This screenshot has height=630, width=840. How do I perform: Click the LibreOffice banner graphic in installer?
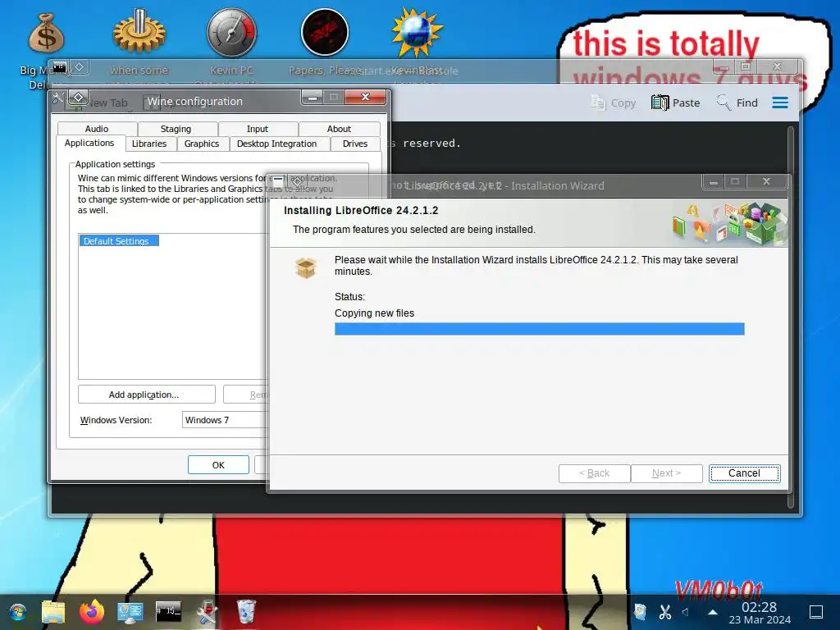[729, 223]
